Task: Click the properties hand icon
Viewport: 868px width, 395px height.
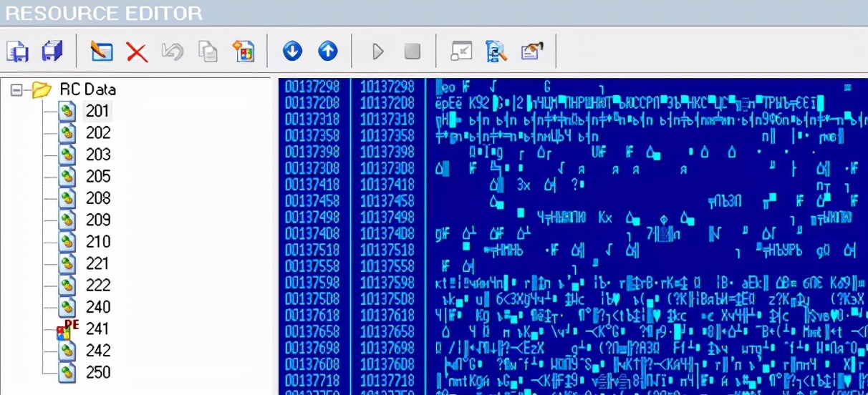Action: click(x=531, y=52)
